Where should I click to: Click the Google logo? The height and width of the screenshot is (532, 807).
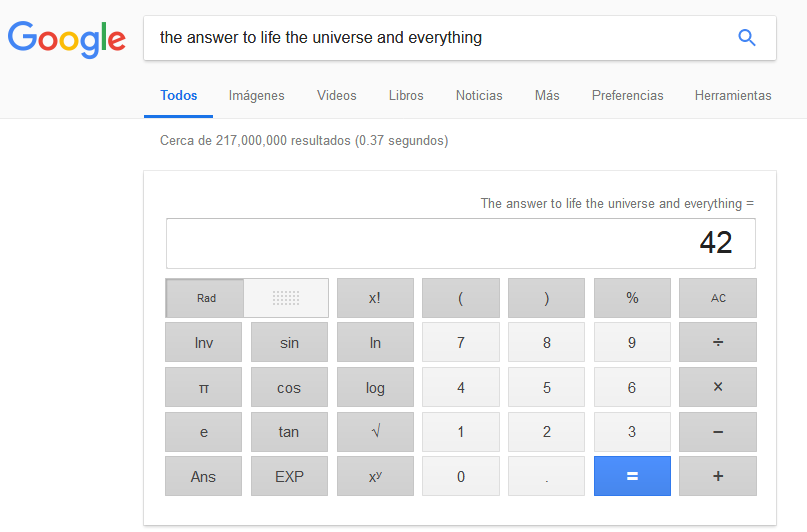(67, 38)
